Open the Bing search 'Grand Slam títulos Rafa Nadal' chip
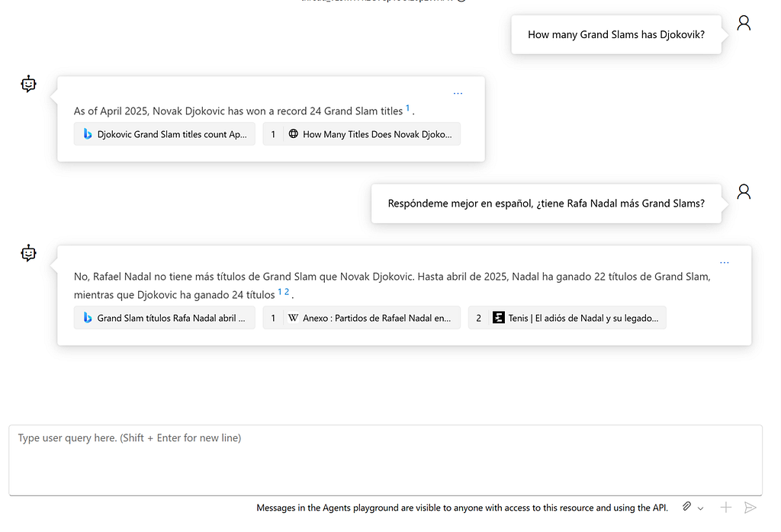The image size is (781, 532). tap(165, 318)
